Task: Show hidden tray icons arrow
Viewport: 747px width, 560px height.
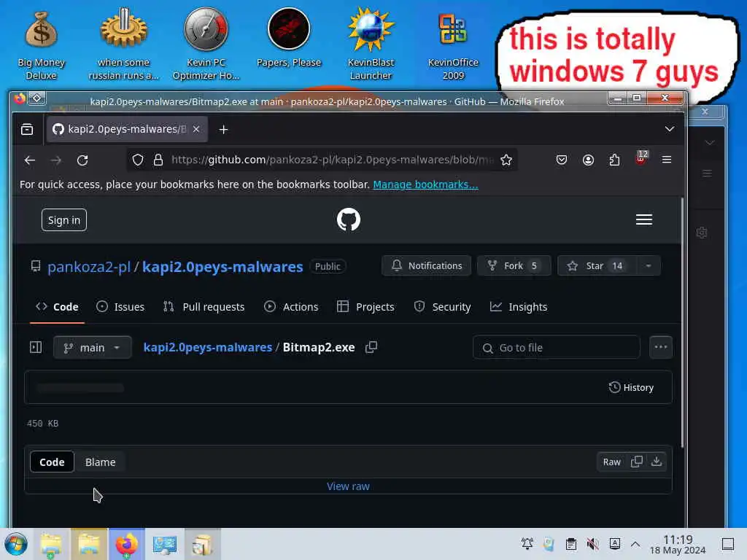Action: [635, 544]
